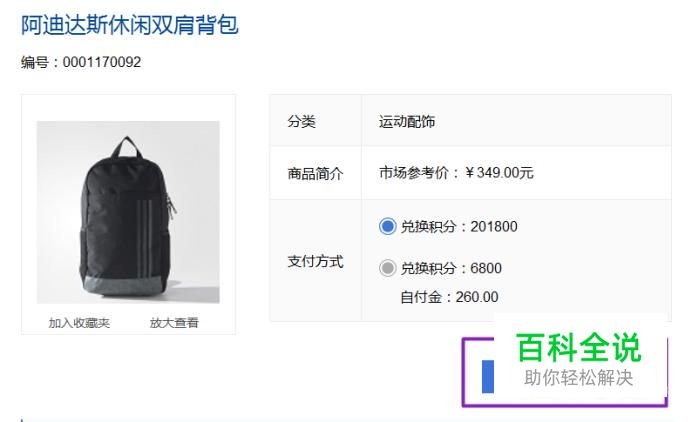The width and height of the screenshot is (692, 422).
Task: Click the 运动配饰 category value
Action: pyautogui.click(x=407, y=121)
